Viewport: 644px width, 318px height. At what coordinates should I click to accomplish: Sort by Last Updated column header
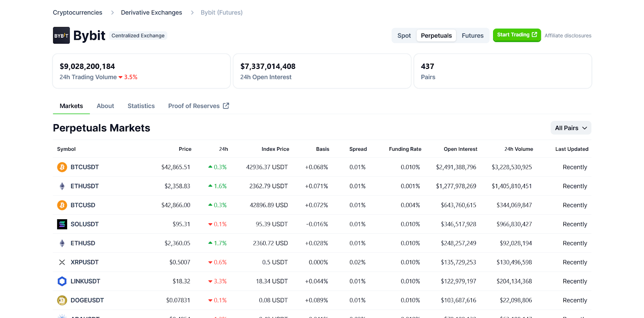click(572, 149)
